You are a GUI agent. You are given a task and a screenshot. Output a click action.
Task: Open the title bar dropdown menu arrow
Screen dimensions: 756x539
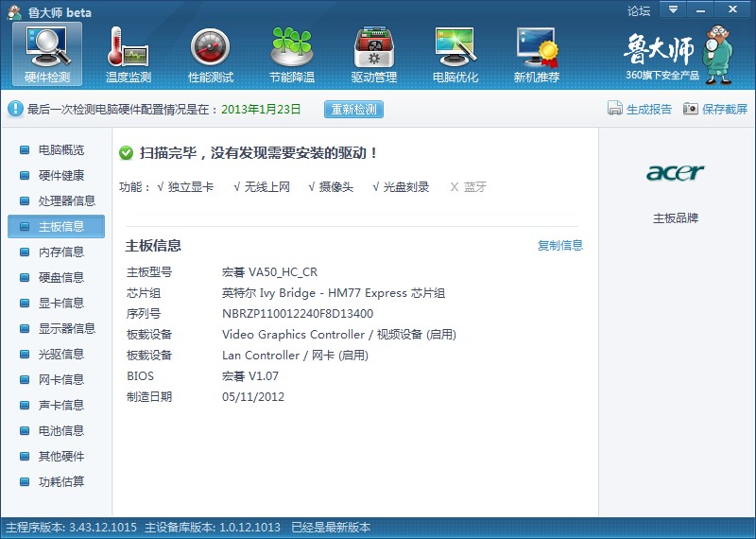[x=673, y=9]
